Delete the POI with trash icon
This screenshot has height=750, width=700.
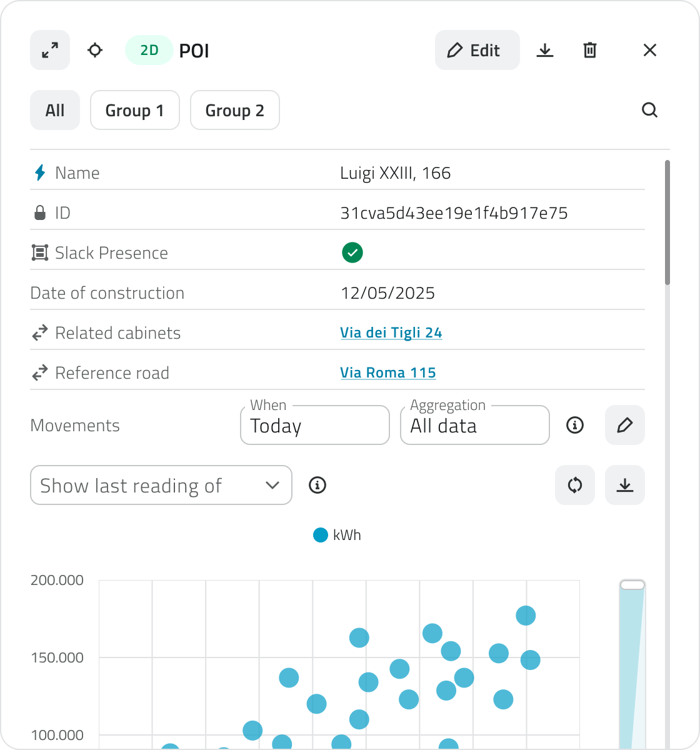point(590,50)
